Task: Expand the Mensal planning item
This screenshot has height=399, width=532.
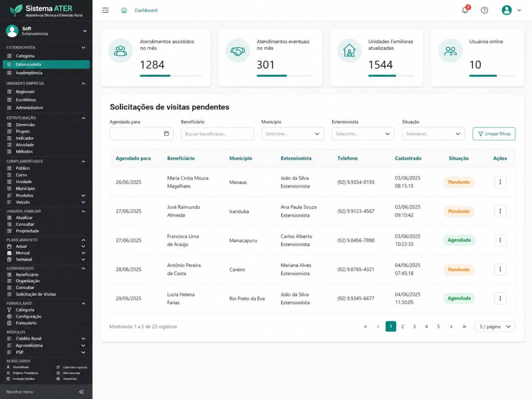Action: click(x=84, y=253)
